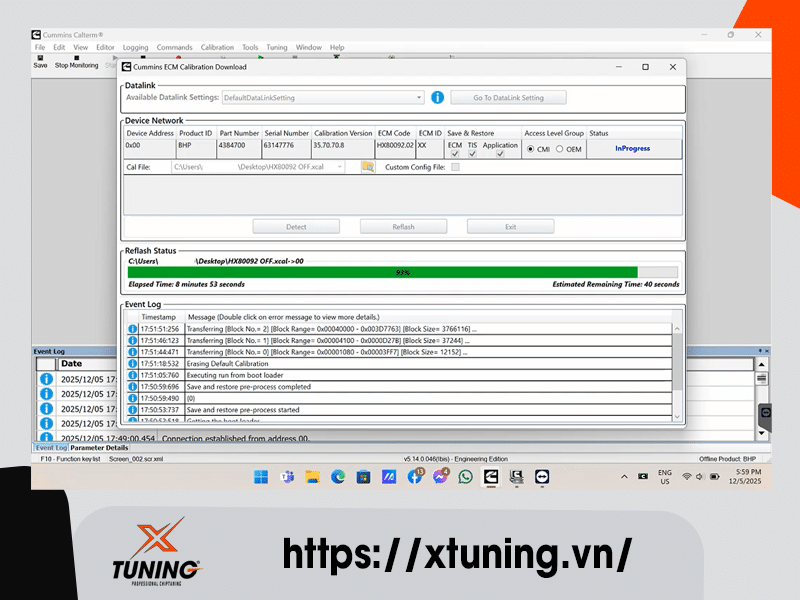Select the OEM access level radio button
The width and height of the screenshot is (800, 600).
coord(560,149)
